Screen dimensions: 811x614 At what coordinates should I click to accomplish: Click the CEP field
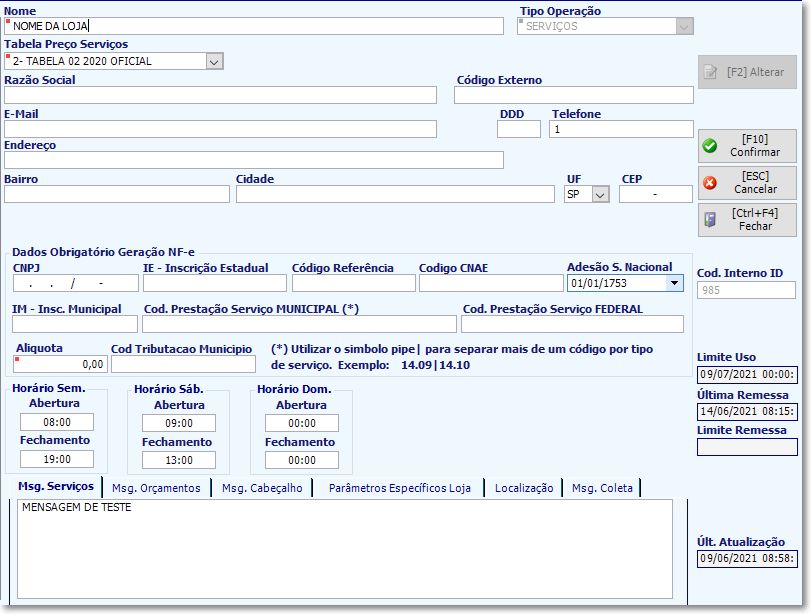pyautogui.click(x=656, y=194)
